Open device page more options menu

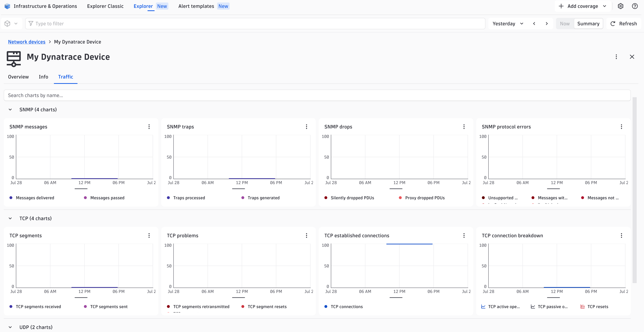pyautogui.click(x=616, y=57)
